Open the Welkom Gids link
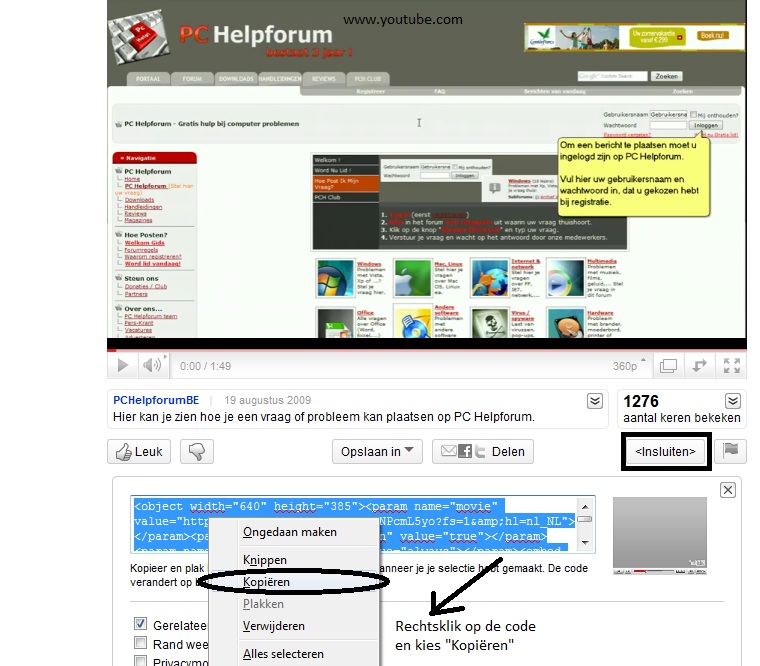 [144, 243]
